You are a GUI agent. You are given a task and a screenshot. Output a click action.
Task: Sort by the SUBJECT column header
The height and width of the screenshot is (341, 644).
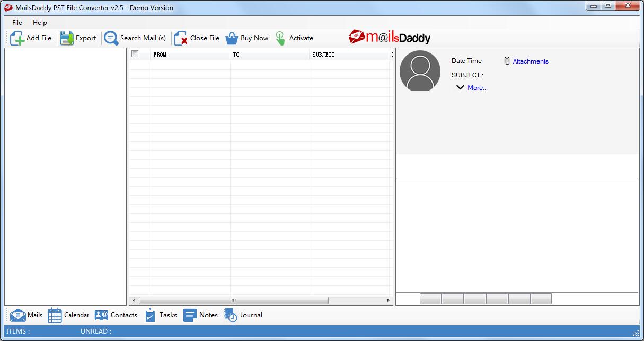click(350, 55)
